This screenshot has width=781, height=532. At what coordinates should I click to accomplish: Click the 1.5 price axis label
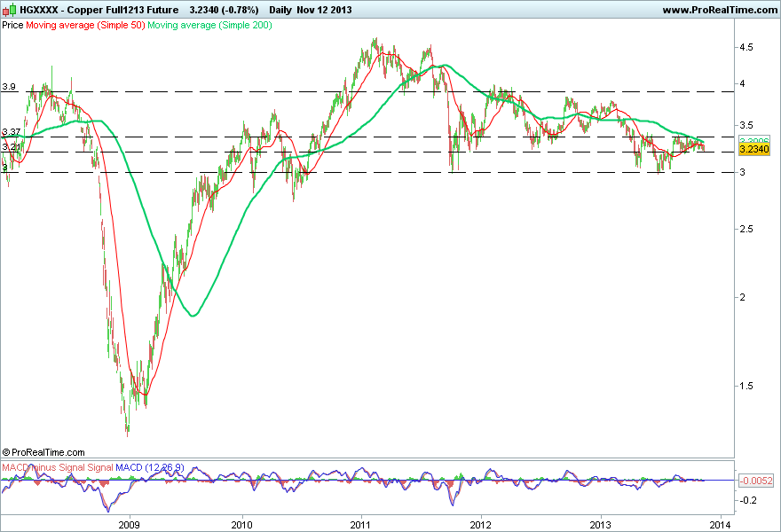pos(746,386)
